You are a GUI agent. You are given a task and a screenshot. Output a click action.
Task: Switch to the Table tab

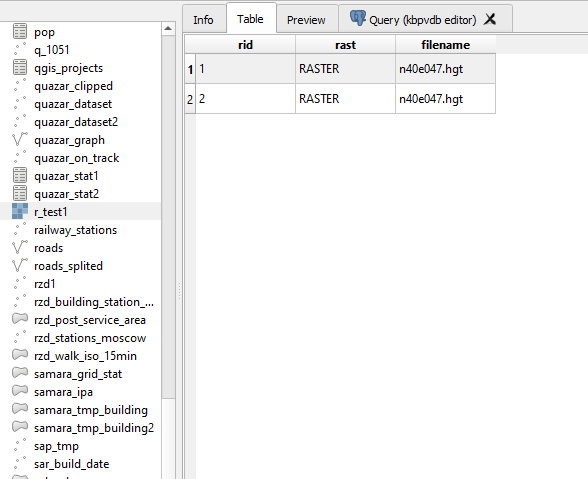point(250,19)
